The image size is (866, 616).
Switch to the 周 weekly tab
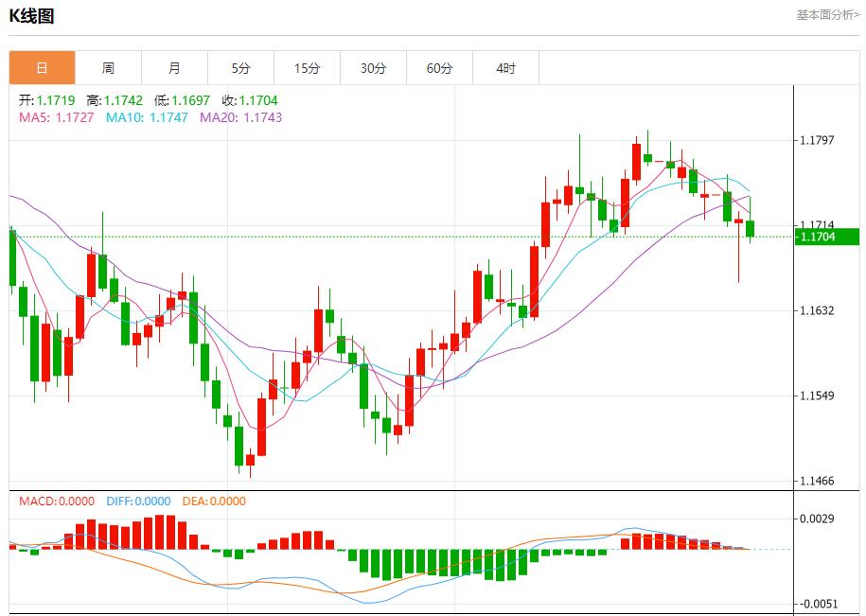(108, 68)
